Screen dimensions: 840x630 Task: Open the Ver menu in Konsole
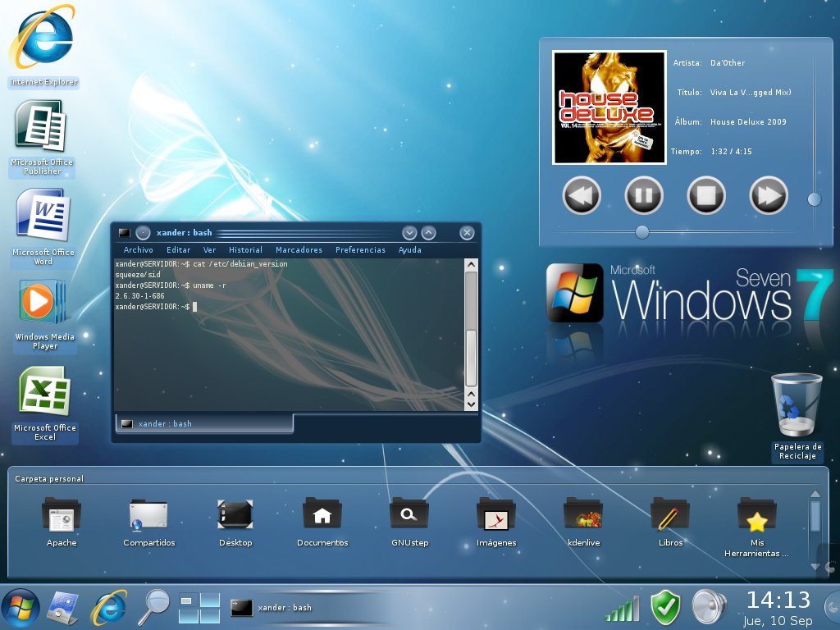click(209, 249)
